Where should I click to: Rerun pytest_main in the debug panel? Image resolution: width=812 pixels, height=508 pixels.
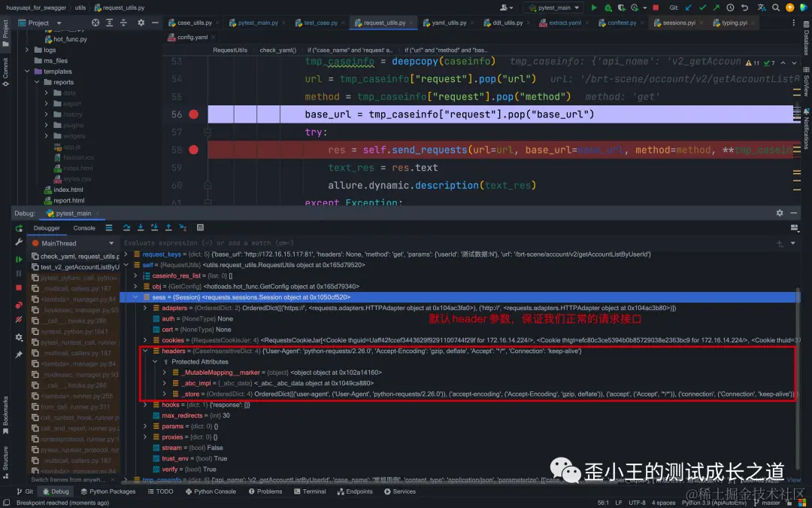19,229
